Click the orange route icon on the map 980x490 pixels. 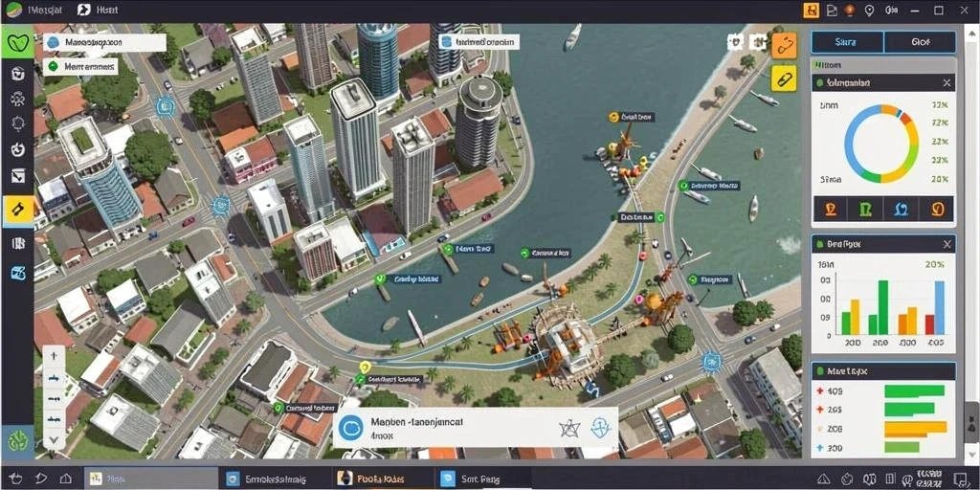click(784, 46)
